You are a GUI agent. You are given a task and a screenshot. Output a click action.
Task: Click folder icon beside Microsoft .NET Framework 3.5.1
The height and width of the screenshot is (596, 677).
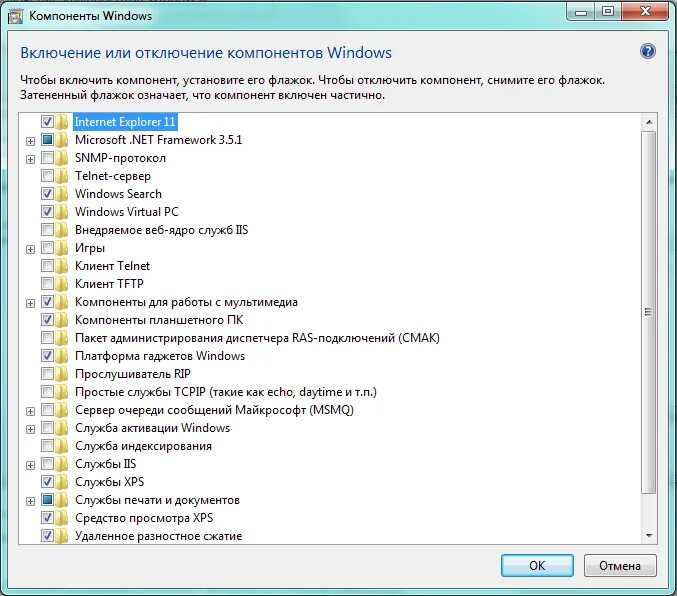point(62,140)
